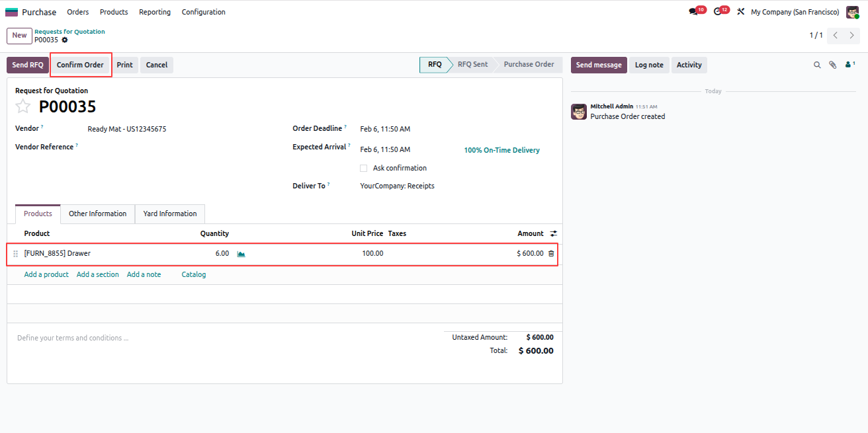This screenshot has width=868, height=433.
Task: Click the Taxes column header
Action: click(x=397, y=233)
